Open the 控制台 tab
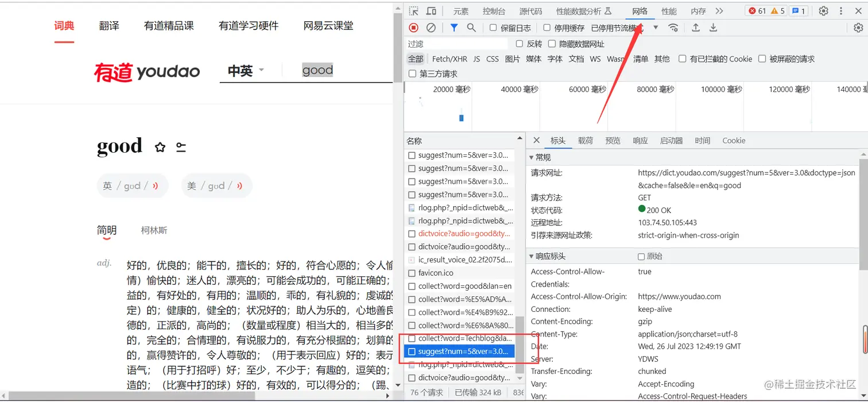 point(494,11)
